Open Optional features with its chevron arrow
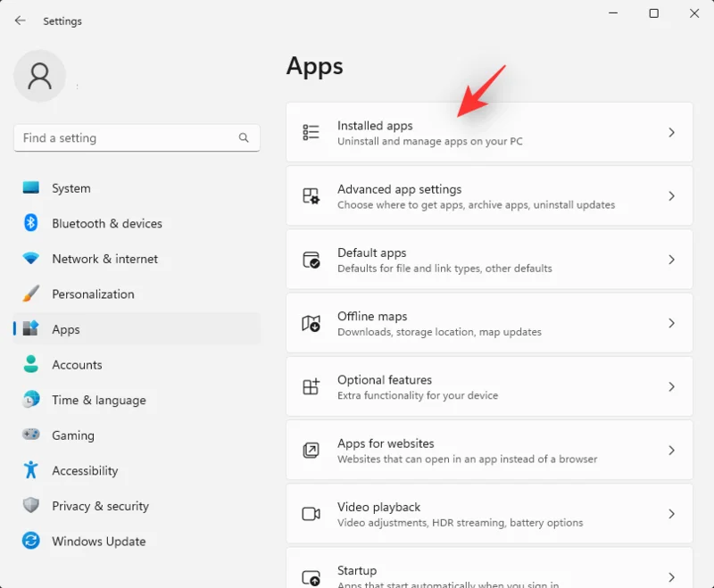 tap(672, 386)
